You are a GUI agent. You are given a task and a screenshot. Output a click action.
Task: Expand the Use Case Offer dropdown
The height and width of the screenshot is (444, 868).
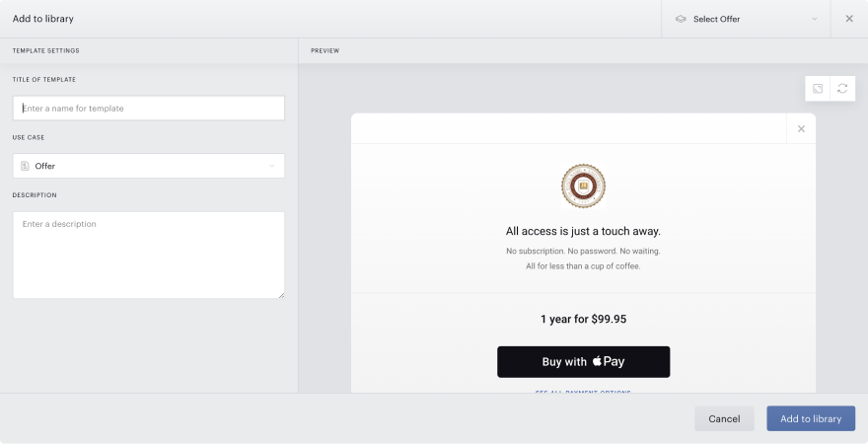pyautogui.click(x=149, y=166)
